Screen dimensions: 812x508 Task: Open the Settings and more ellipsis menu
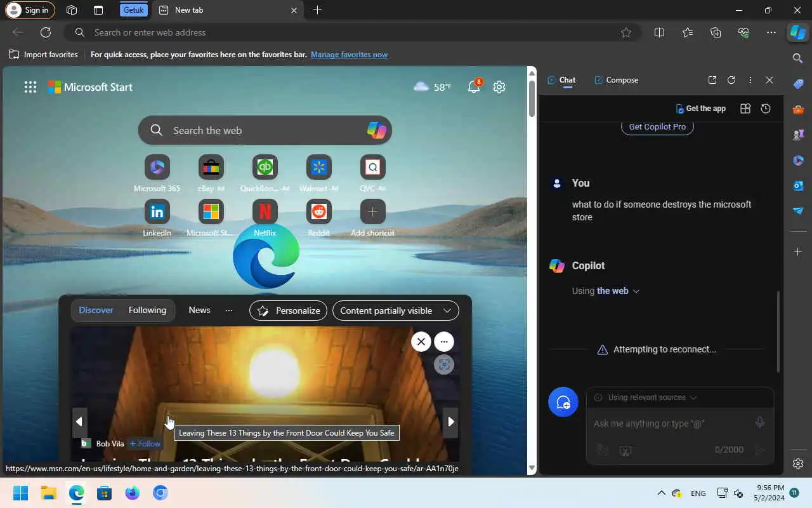771,32
